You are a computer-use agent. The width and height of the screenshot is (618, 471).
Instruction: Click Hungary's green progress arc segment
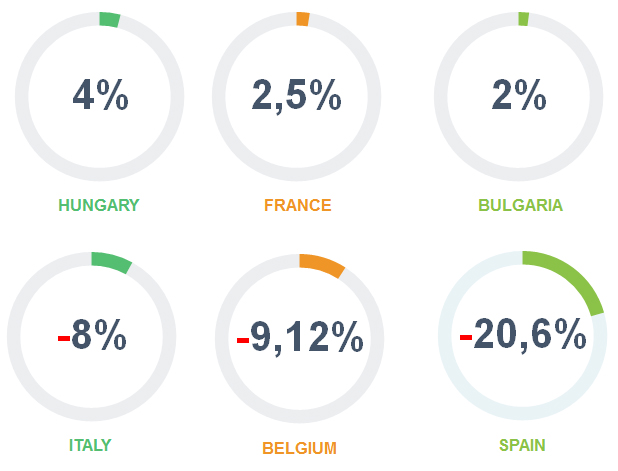(110, 20)
